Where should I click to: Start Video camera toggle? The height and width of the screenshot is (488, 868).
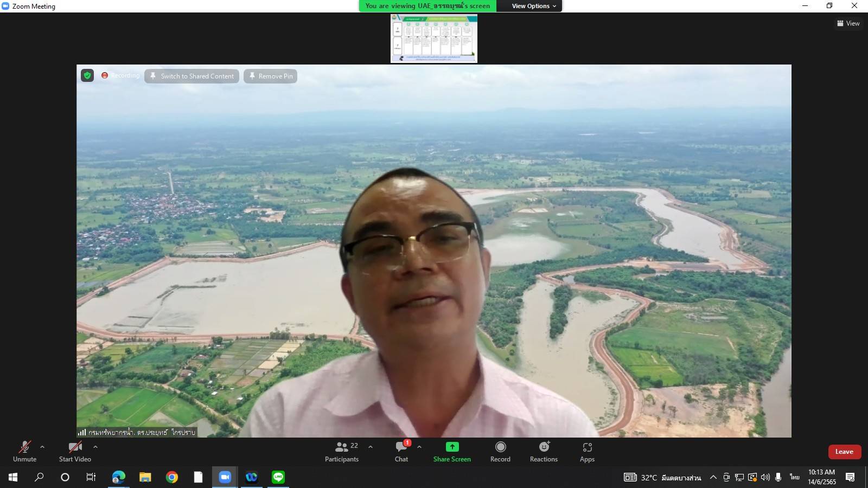click(x=75, y=451)
